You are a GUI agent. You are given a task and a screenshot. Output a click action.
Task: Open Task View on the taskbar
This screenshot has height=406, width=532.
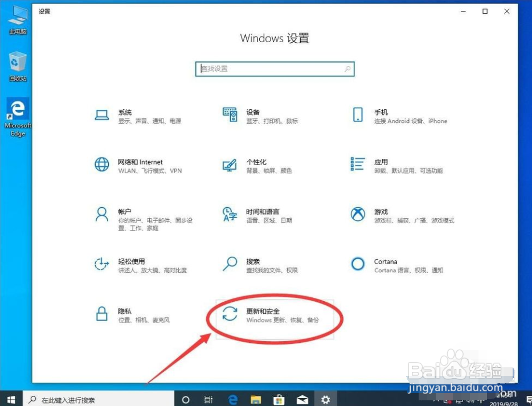[208, 400]
